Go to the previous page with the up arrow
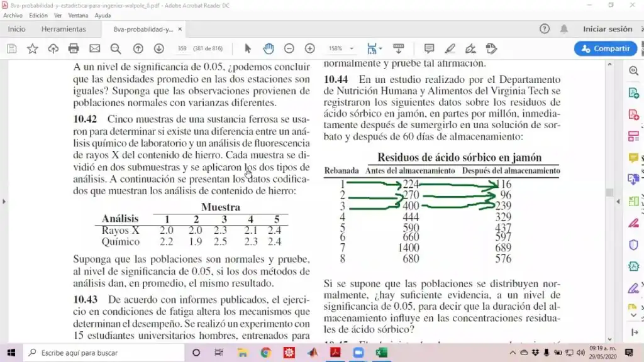 pos(138,48)
